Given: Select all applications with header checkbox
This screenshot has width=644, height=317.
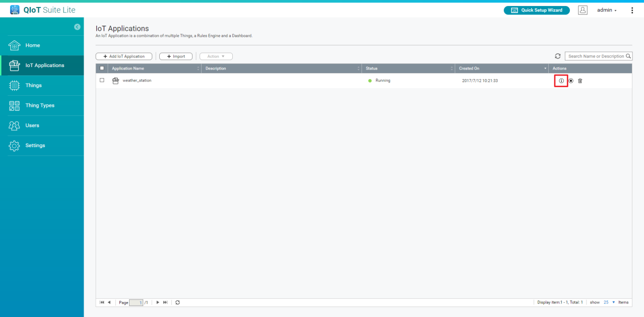Looking at the screenshot, I should [x=102, y=68].
